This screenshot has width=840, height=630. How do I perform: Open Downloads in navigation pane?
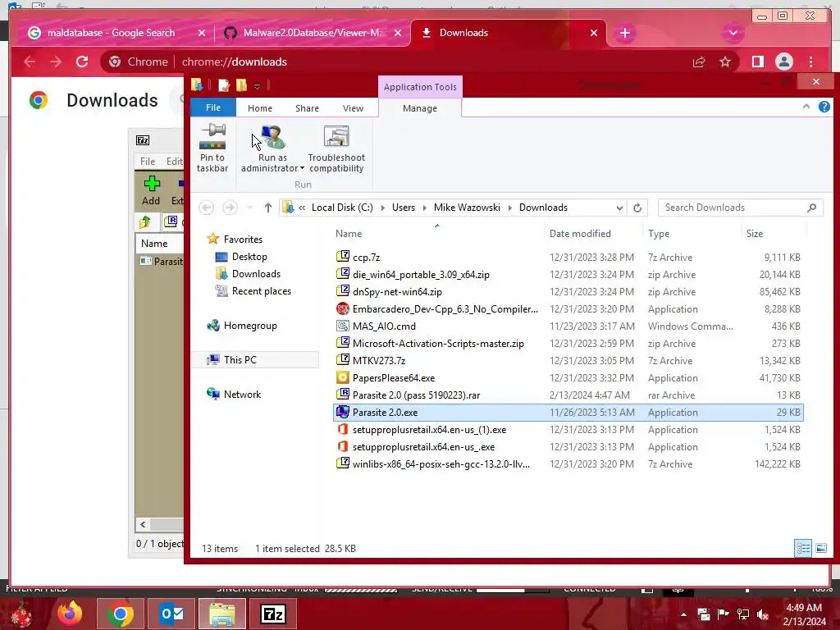pos(256,274)
